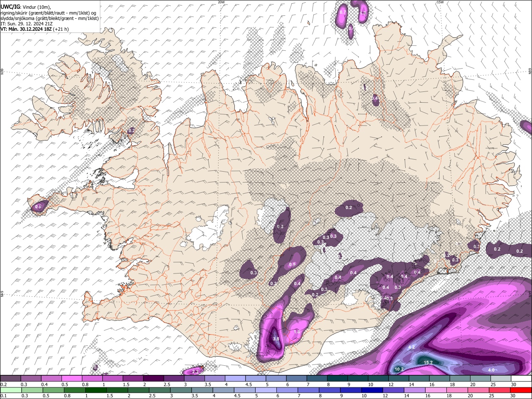Screen dimensions: 532x399
Task: Click the slydda/snjókoma legend description line
Action: tap(49, 18)
